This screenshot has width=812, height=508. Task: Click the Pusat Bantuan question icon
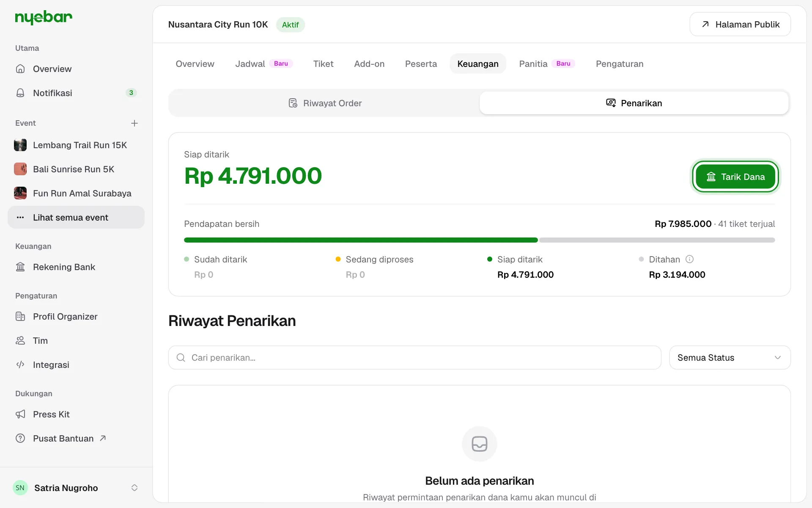coord(20,439)
